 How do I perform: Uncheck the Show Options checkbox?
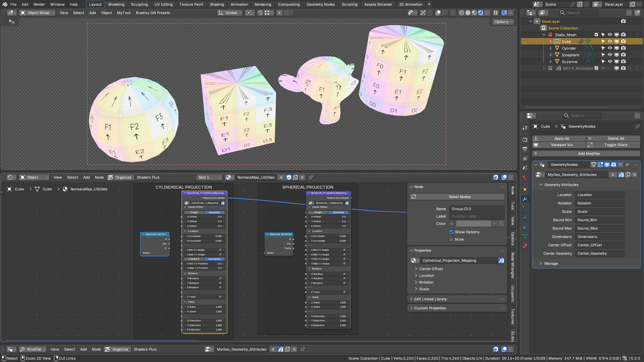451,232
